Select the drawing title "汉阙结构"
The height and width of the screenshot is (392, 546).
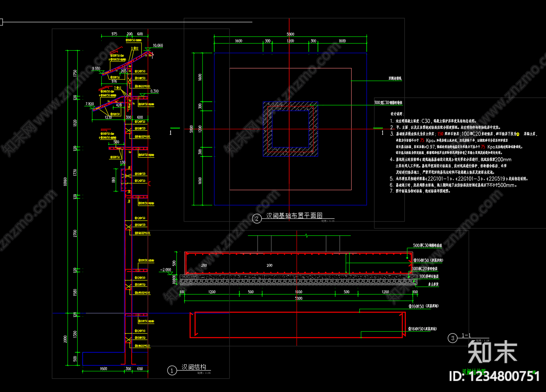pos(194,367)
